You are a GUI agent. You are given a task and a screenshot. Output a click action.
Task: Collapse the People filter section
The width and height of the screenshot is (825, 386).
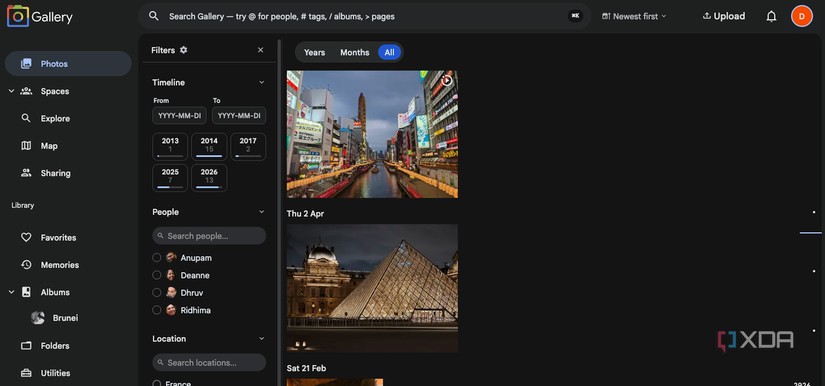click(x=261, y=212)
